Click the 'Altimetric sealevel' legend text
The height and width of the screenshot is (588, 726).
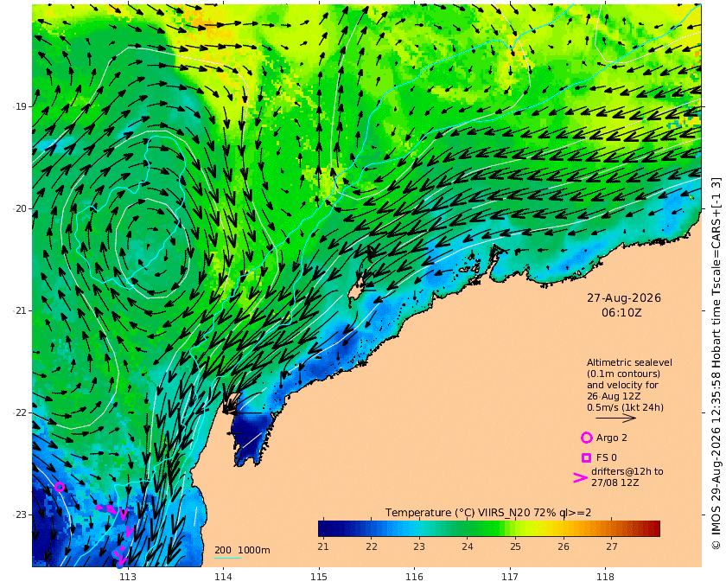[629, 362]
